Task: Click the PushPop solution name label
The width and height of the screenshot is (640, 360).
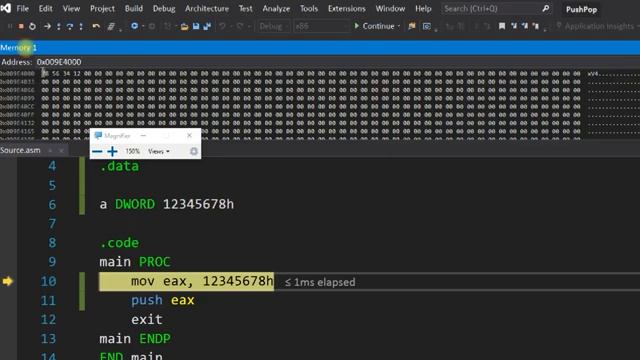Action: coord(581,9)
